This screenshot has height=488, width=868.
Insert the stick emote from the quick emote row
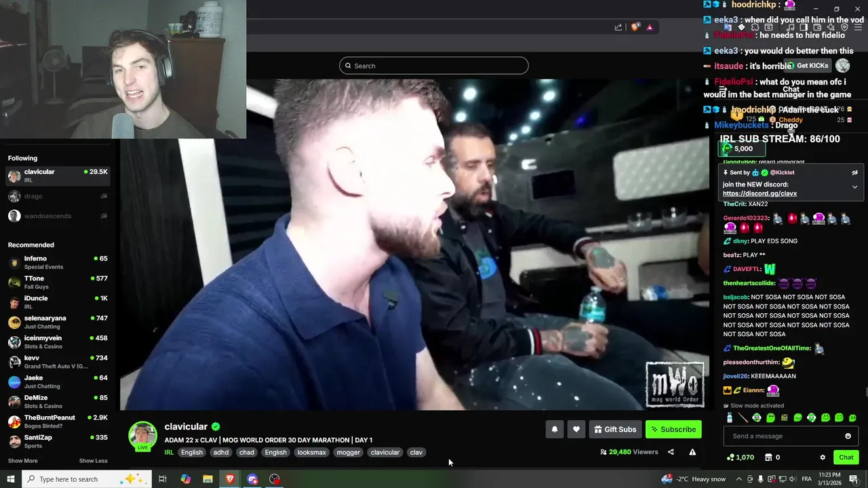click(x=743, y=418)
